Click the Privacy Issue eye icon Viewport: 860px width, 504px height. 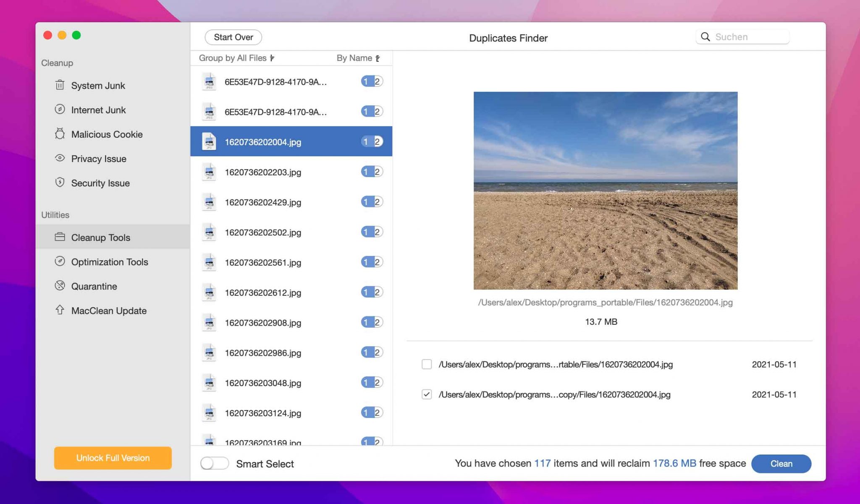tap(60, 158)
